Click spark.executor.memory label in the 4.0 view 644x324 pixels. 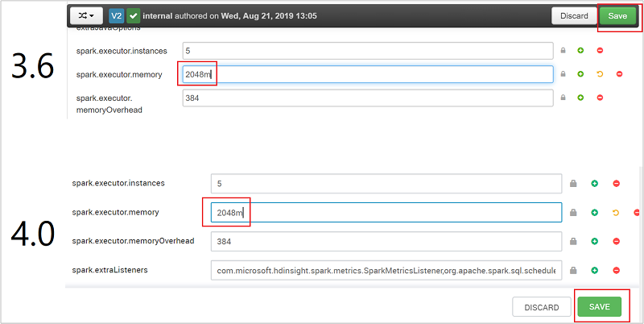[115, 213]
